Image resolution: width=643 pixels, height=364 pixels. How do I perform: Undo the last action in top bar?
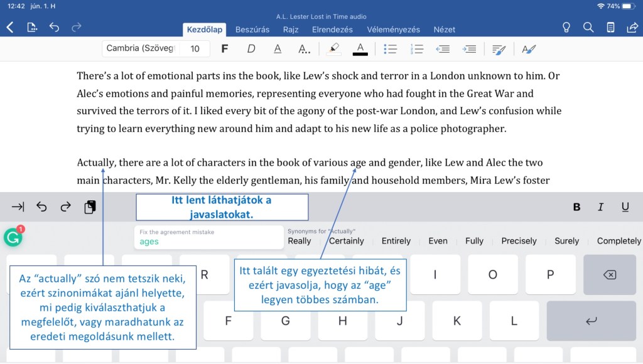[x=54, y=28]
